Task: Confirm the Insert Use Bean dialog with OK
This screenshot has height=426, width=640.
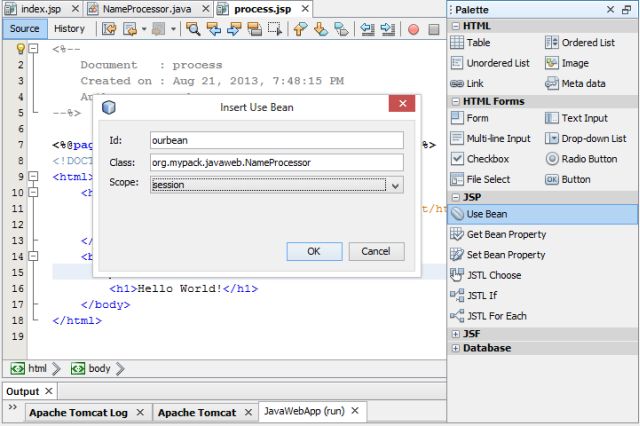Action: pyautogui.click(x=314, y=251)
